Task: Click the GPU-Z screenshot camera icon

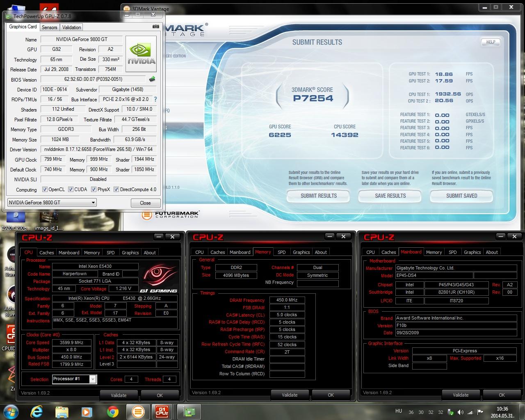Action: (155, 27)
